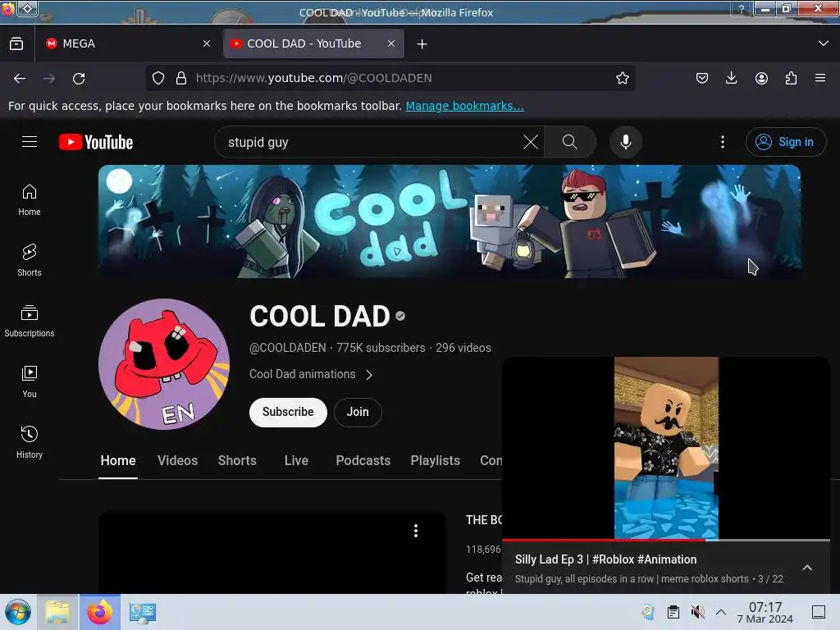Click the Silly Lad Ep 3 miniplayer title

606,559
